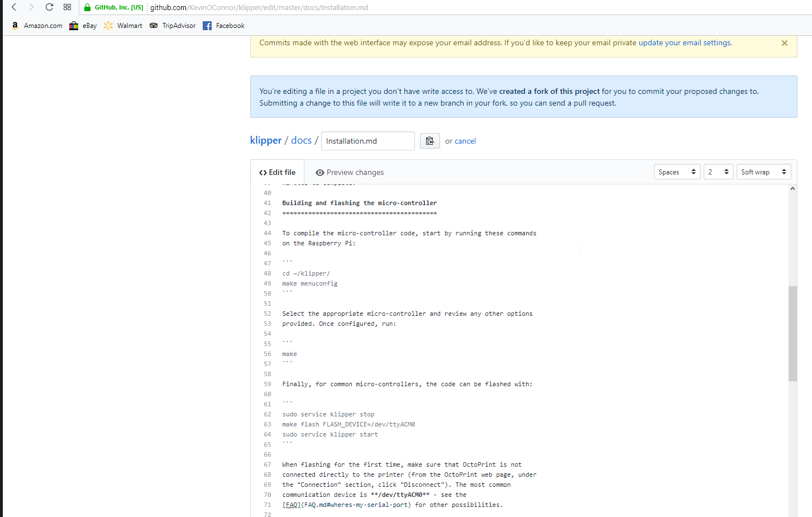The height and width of the screenshot is (517, 812).
Task: Click the editor vertical scrollbar thumb
Action: [x=792, y=334]
